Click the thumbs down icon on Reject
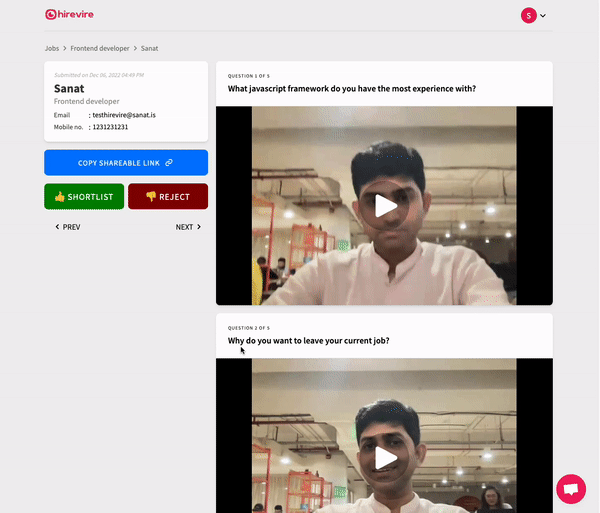Viewport: 600px width, 513px height. (150, 197)
